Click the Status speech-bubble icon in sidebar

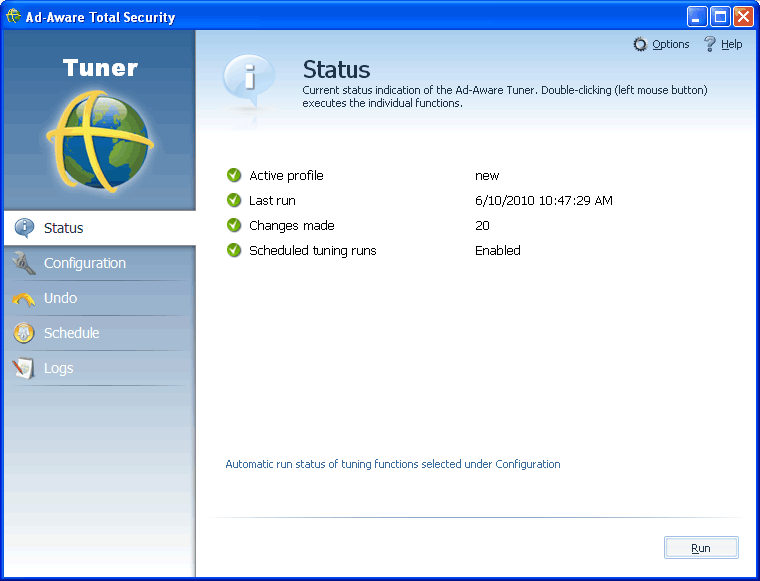tap(24, 228)
